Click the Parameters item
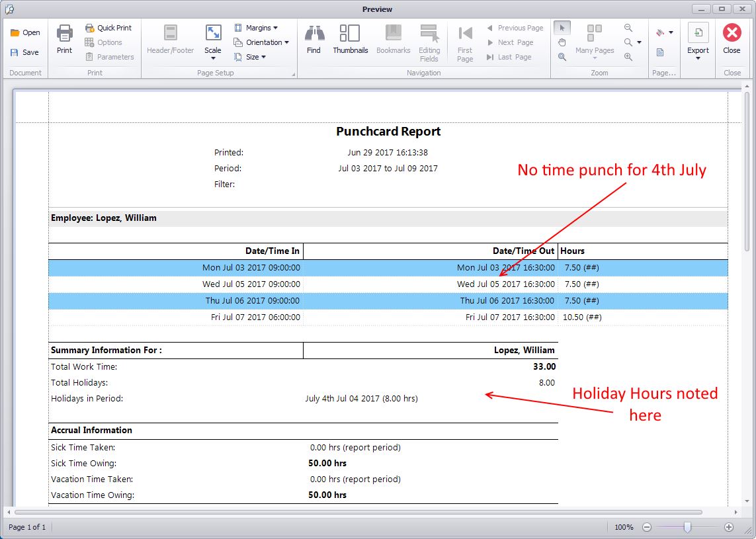Viewport: 756px width, 539px height. click(x=109, y=57)
